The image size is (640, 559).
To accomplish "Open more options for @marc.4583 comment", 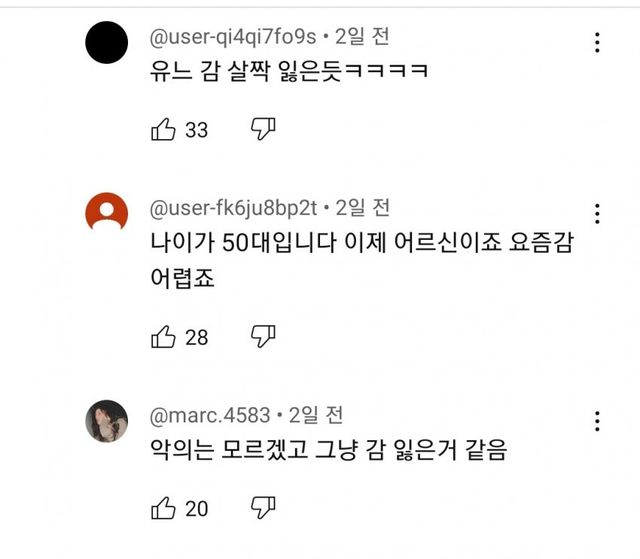I will pos(597,421).
